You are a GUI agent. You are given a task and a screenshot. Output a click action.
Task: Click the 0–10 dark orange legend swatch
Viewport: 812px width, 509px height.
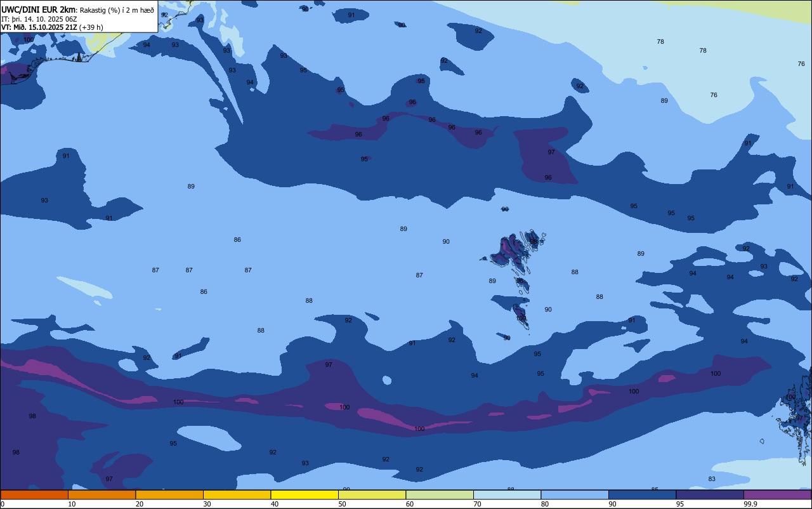(x=34, y=495)
